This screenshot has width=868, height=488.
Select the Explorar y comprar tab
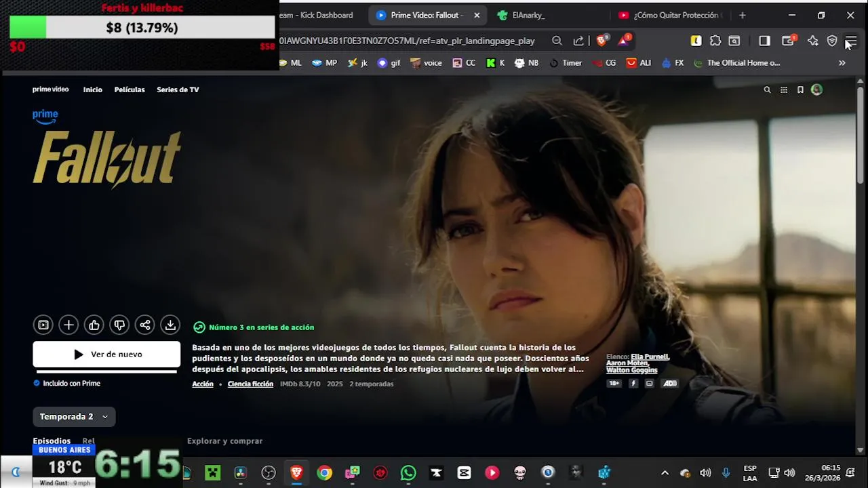tap(224, 441)
